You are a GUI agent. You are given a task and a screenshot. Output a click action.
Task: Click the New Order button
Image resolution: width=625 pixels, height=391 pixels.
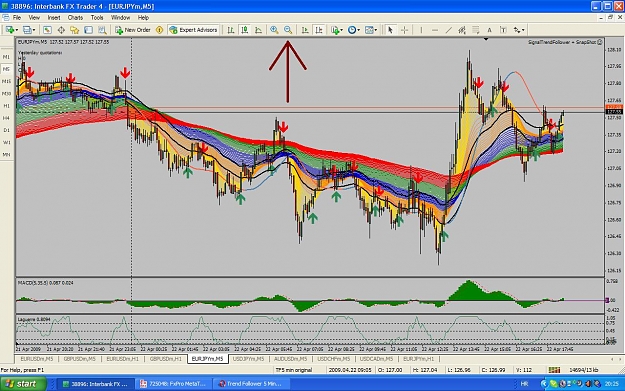(x=133, y=30)
